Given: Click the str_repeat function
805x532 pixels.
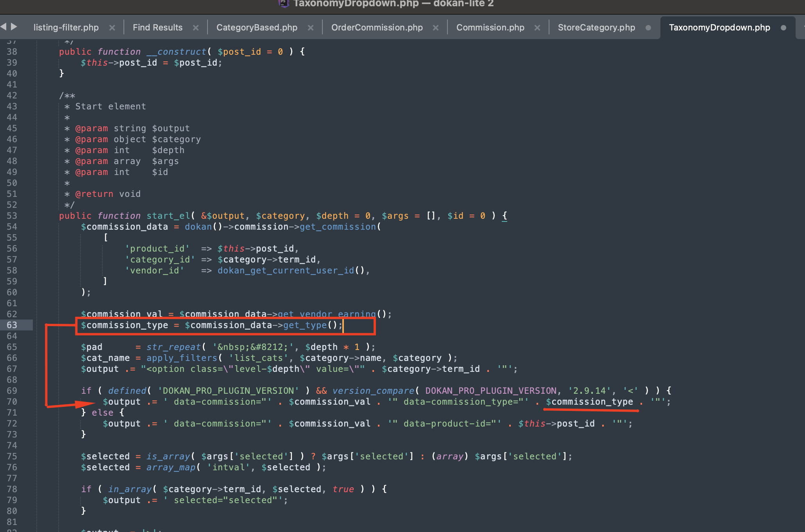Looking at the screenshot, I should tap(174, 347).
